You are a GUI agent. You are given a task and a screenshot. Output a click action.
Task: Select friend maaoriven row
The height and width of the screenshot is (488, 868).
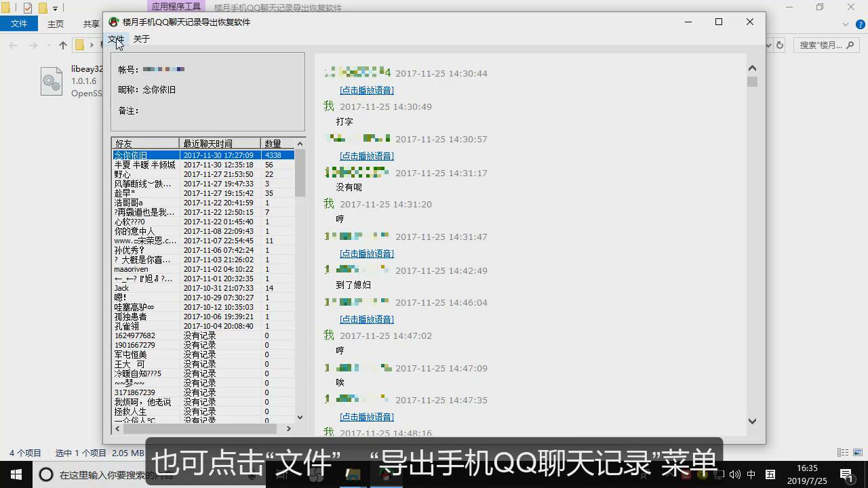(203, 269)
